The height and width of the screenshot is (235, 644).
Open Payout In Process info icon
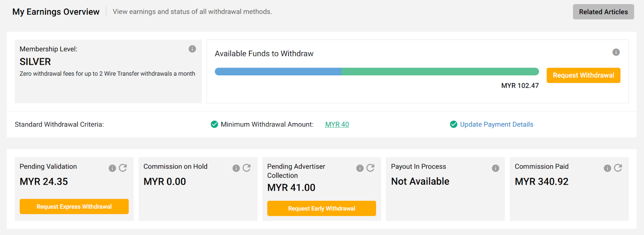[495, 168]
